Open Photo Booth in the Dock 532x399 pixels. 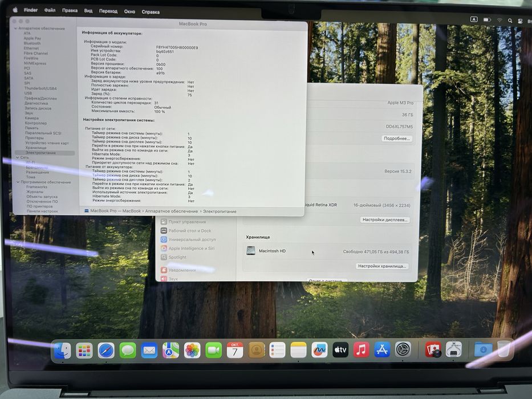(x=433, y=349)
